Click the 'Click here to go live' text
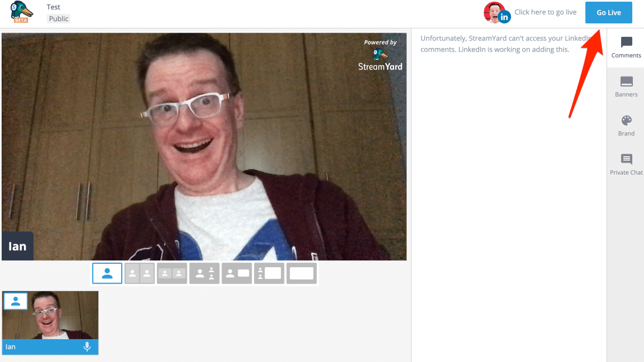The width and height of the screenshot is (644, 362). 545,12
